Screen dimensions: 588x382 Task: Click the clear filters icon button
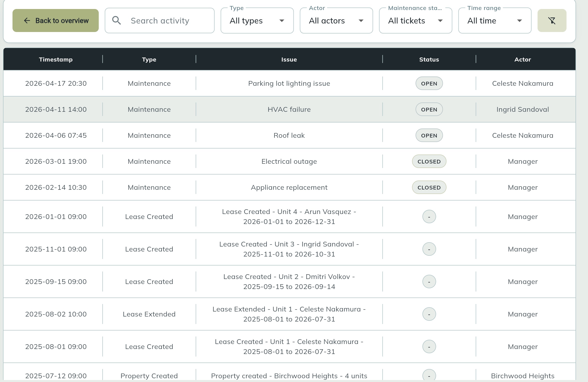coord(552,20)
